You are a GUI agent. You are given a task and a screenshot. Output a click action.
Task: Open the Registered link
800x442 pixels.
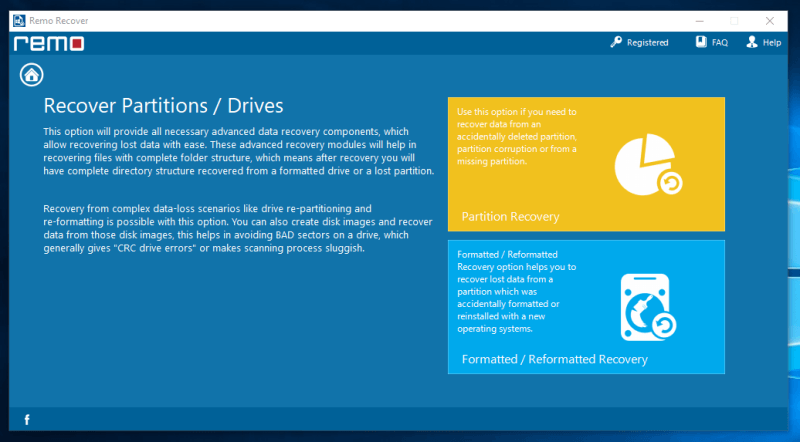tap(647, 43)
